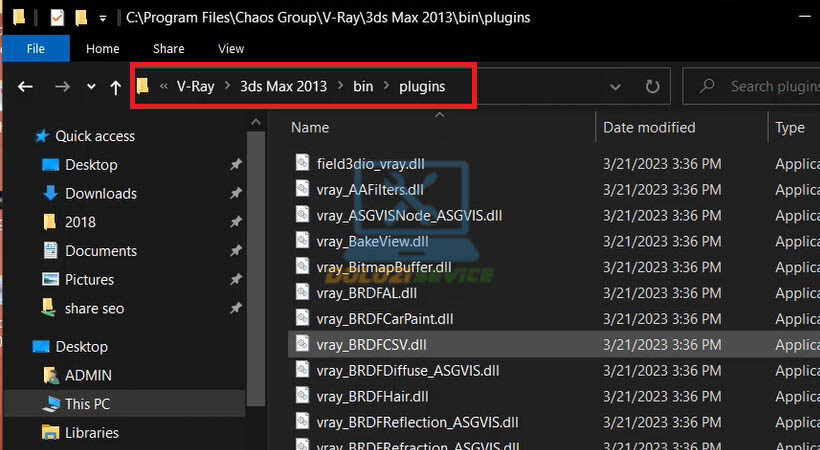
Task: Click 3ds Max 2013 breadcrumb segment
Action: point(283,86)
